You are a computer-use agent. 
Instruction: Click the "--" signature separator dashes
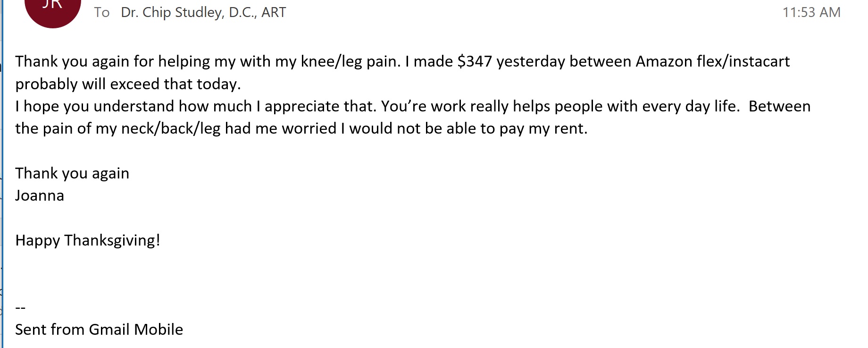(20, 308)
